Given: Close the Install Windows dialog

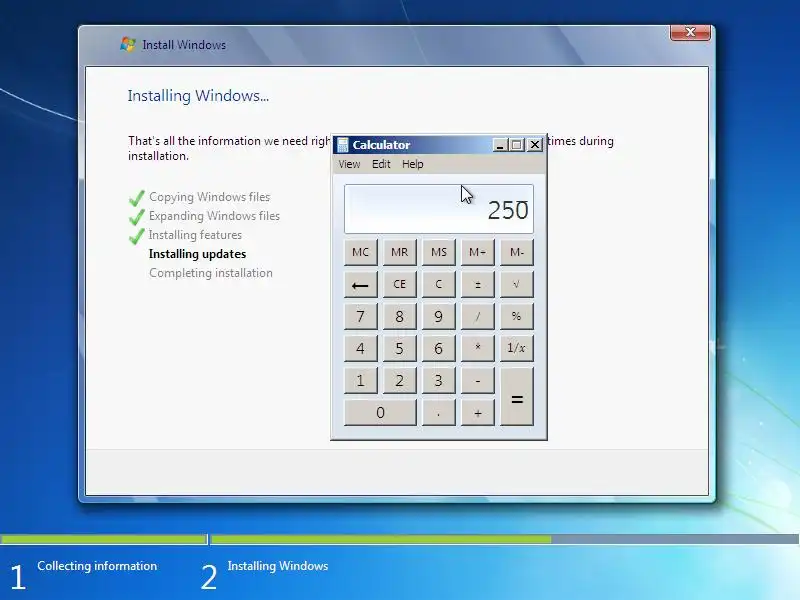Looking at the screenshot, I should [690, 32].
